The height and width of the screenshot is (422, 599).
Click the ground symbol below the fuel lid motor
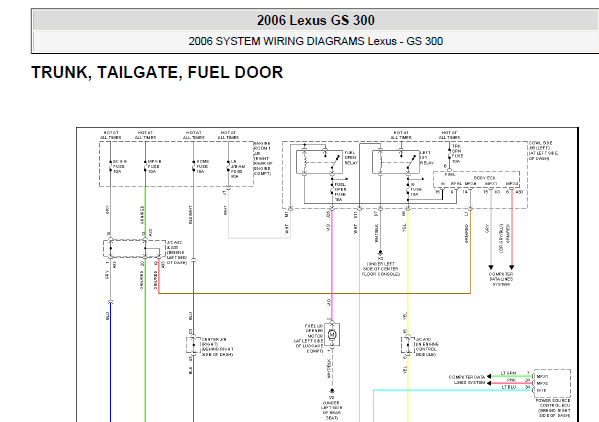pos(332,391)
